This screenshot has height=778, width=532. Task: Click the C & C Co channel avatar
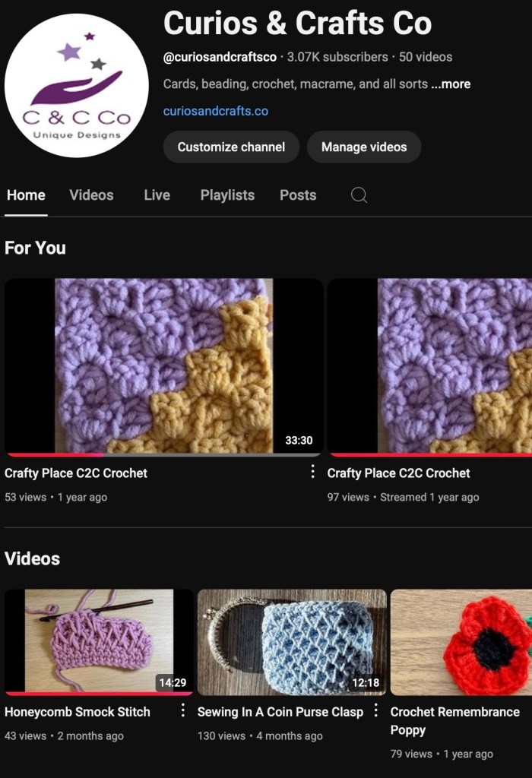click(x=76, y=85)
